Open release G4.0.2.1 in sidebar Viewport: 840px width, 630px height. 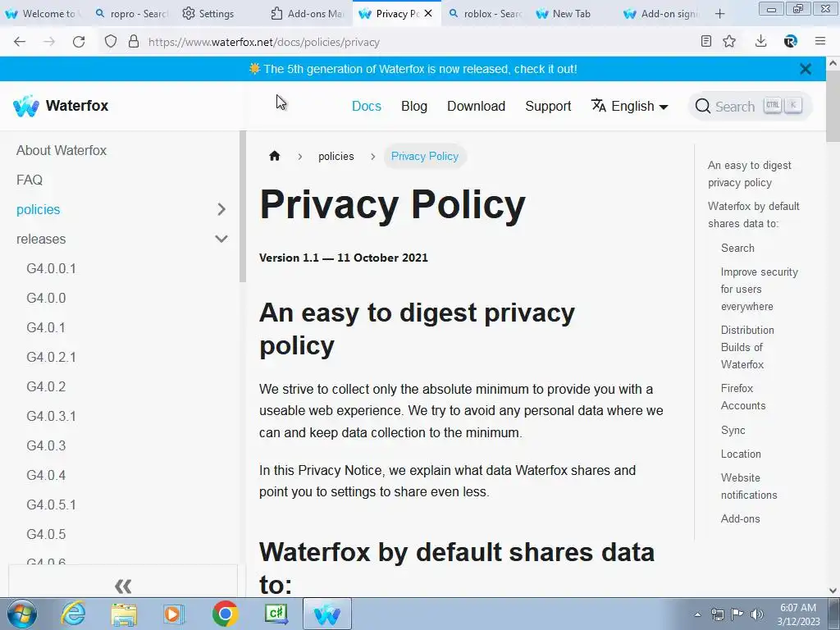coord(52,357)
